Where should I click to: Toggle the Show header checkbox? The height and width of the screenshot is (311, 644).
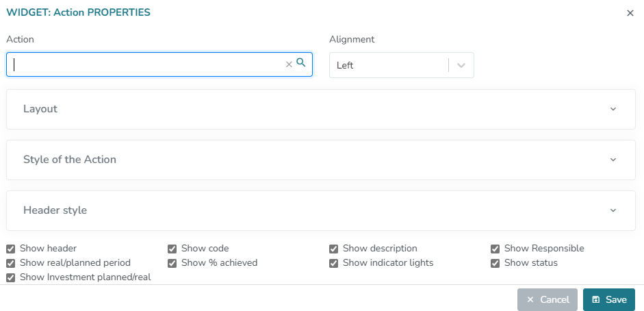coord(11,249)
